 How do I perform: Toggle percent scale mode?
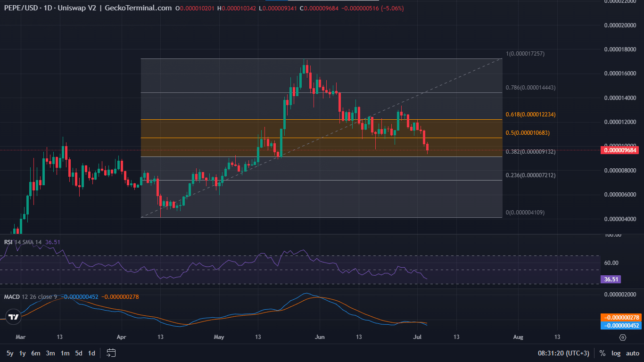(602, 353)
